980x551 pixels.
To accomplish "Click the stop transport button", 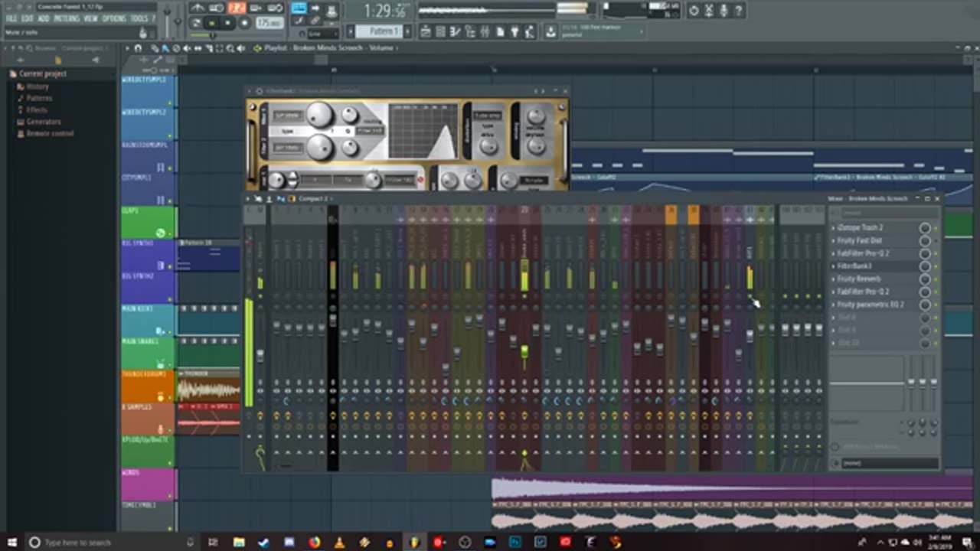I will tap(228, 23).
